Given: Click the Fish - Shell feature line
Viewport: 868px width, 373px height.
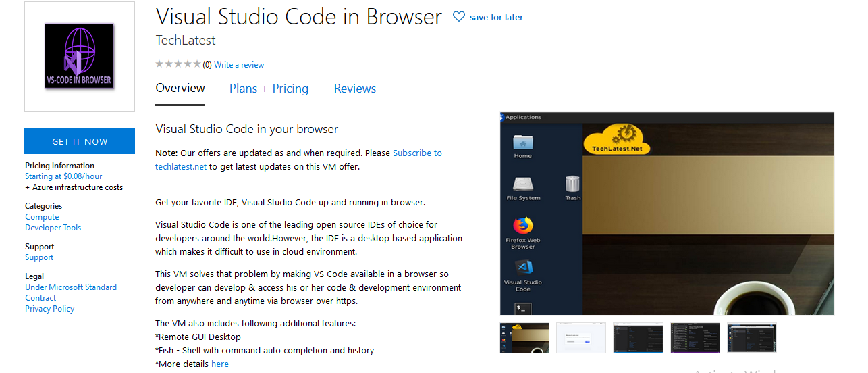Looking at the screenshot, I should (x=265, y=350).
